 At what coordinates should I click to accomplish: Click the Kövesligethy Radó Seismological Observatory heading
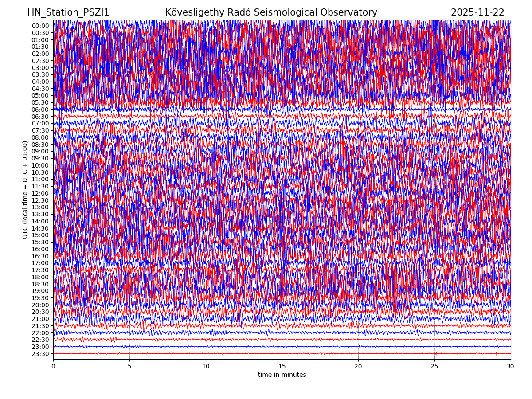point(271,12)
